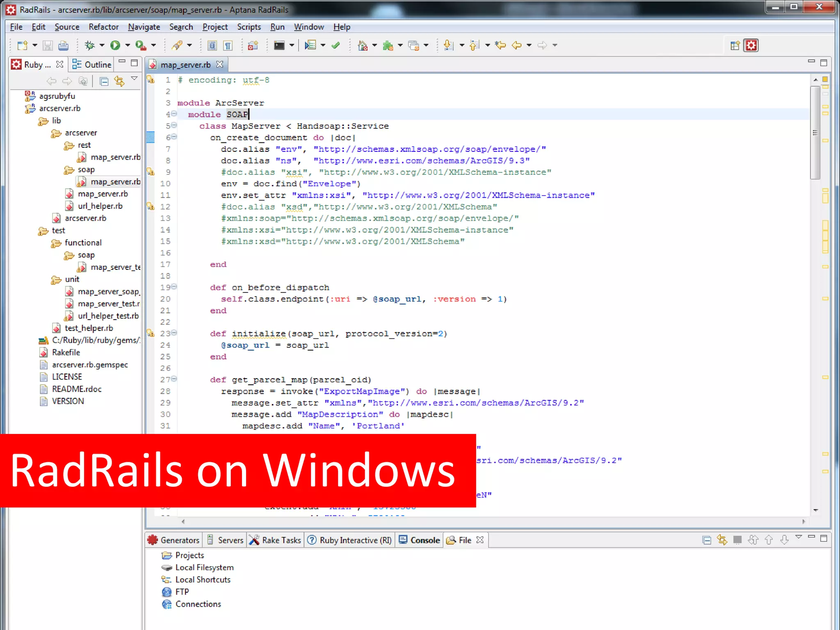Image resolution: width=840 pixels, height=630 pixels.
Task: Close the map_server.rb editor tab
Action: point(220,64)
